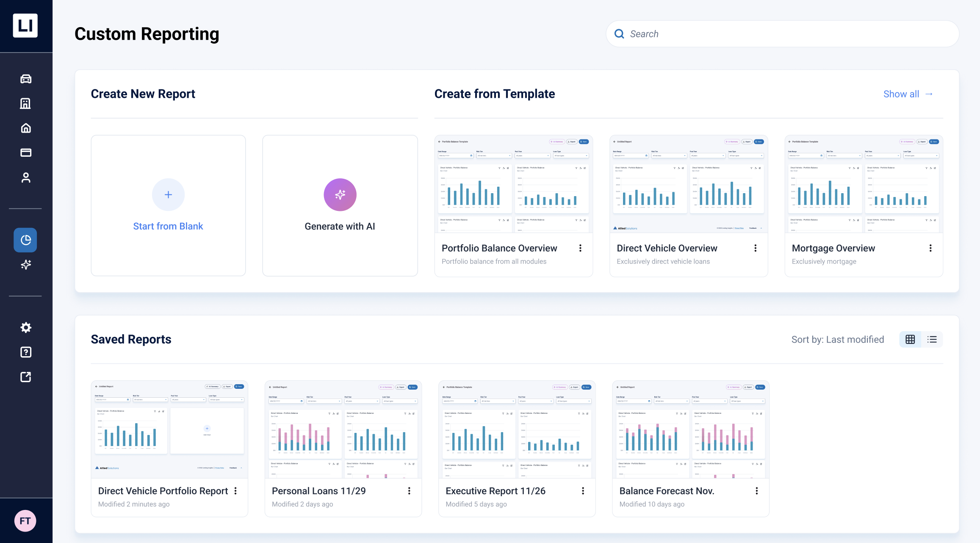
Task: Open the Balance Forecast Nov. thumbnail
Action: (x=691, y=429)
